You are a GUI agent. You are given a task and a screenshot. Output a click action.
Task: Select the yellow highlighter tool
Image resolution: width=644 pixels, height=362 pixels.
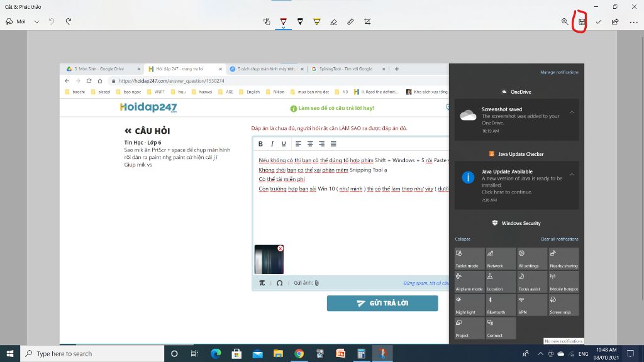[317, 22]
